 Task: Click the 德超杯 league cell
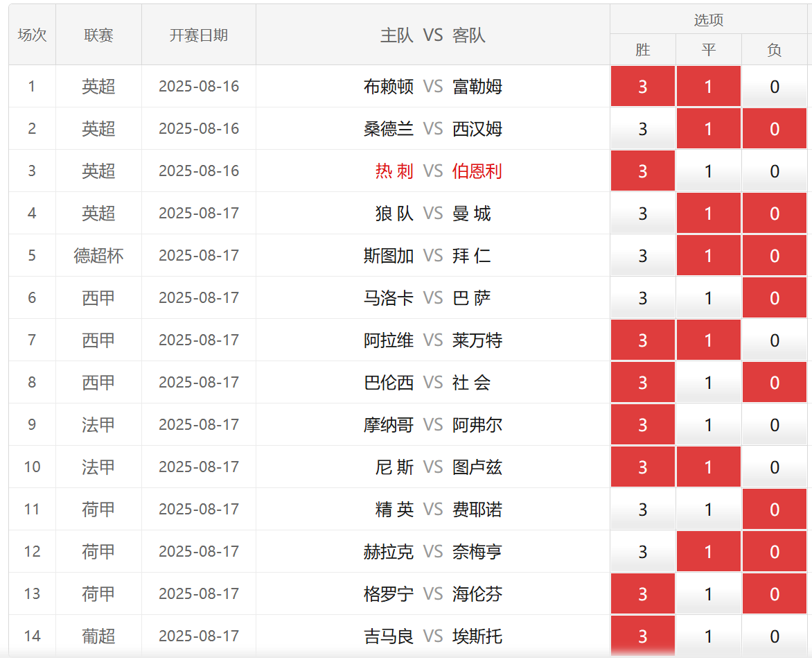pyautogui.click(x=98, y=255)
